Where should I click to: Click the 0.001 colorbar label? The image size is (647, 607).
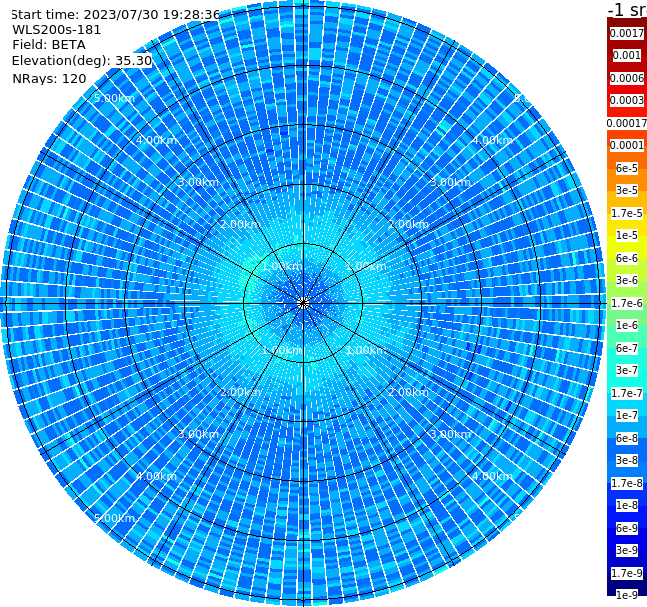coord(626,55)
